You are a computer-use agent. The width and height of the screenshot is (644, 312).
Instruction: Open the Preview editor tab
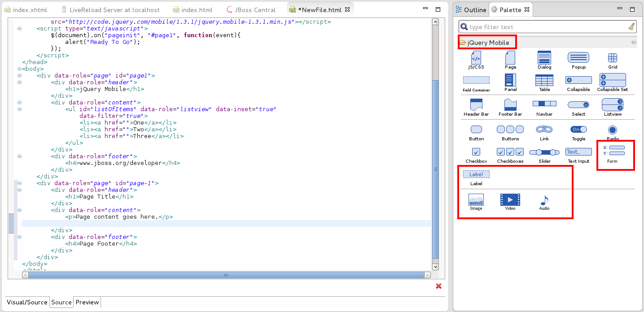click(x=87, y=302)
